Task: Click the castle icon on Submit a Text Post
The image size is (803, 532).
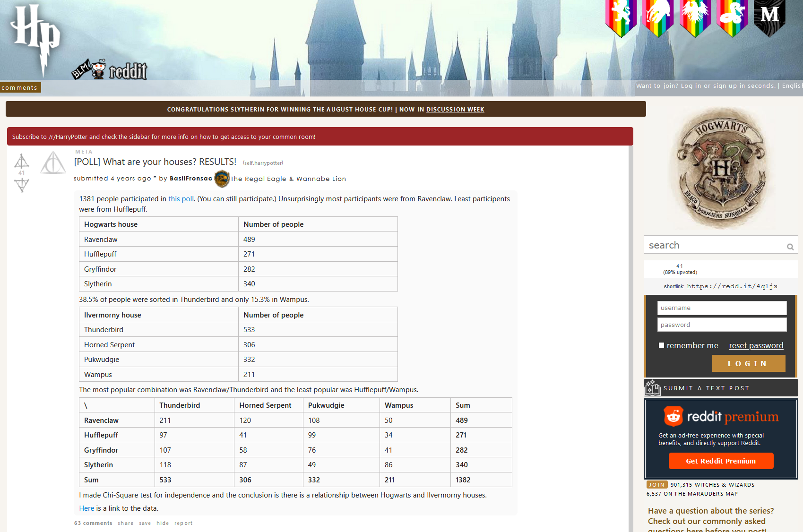Action: click(652, 387)
